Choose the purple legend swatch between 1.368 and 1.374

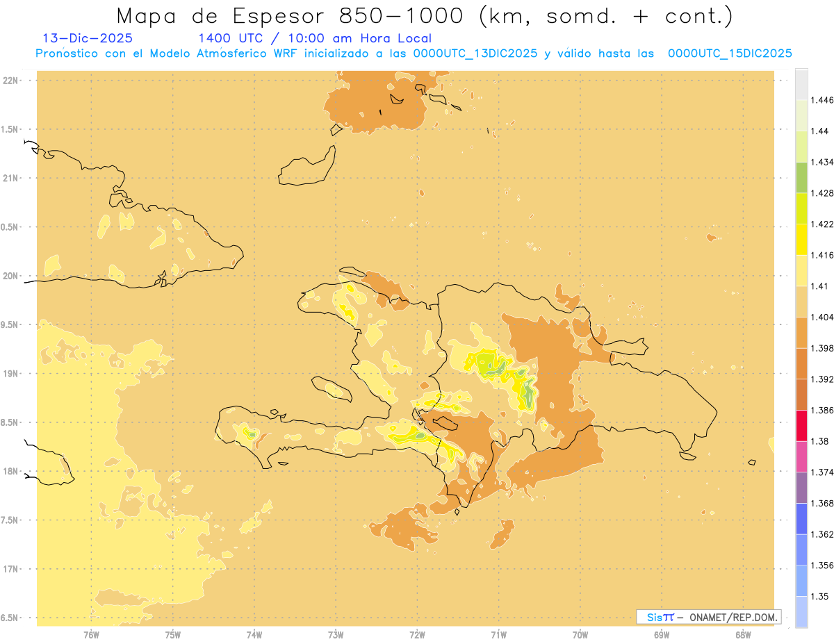click(x=801, y=488)
